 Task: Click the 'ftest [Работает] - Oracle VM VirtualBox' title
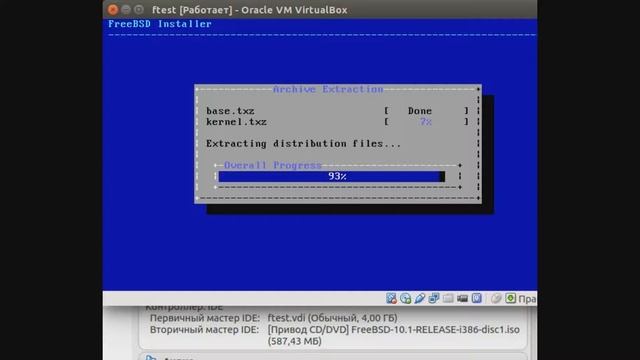pyautogui.click(x=249, y=10)
